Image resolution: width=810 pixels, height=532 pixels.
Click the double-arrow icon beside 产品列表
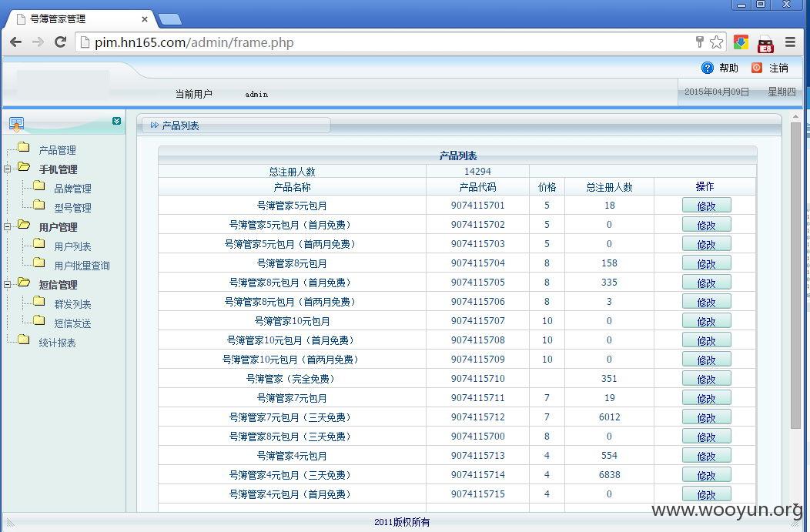click(x=154, y=125)
